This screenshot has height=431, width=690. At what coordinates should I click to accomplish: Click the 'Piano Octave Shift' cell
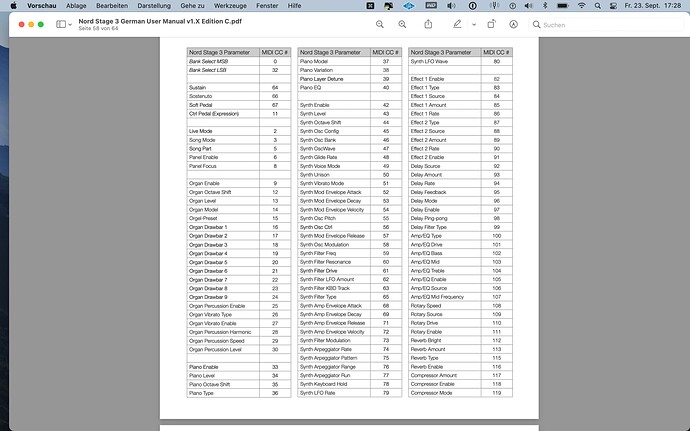pyautogui.click(x=223, y=384)
